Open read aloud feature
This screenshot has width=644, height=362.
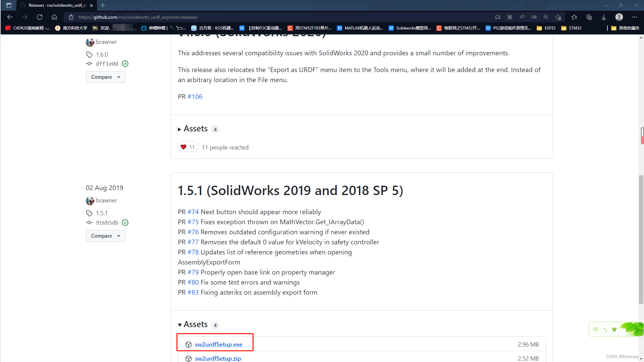click(522, 17)
